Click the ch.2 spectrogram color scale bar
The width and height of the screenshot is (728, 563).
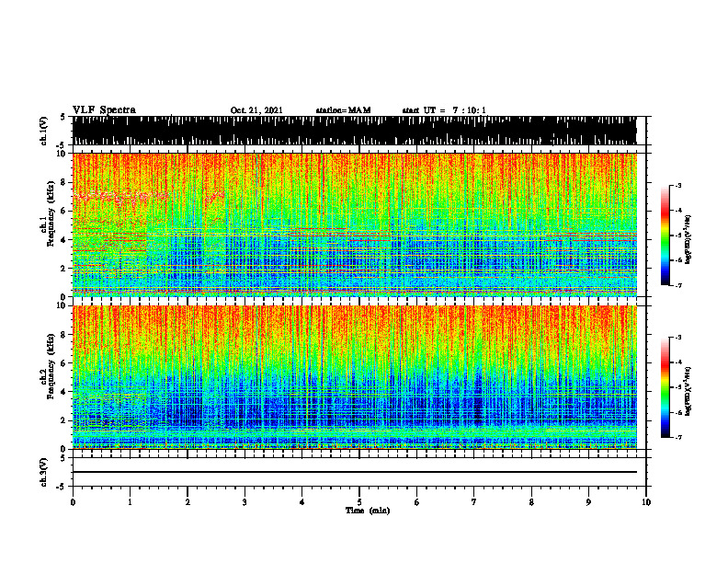pos(665,387)
